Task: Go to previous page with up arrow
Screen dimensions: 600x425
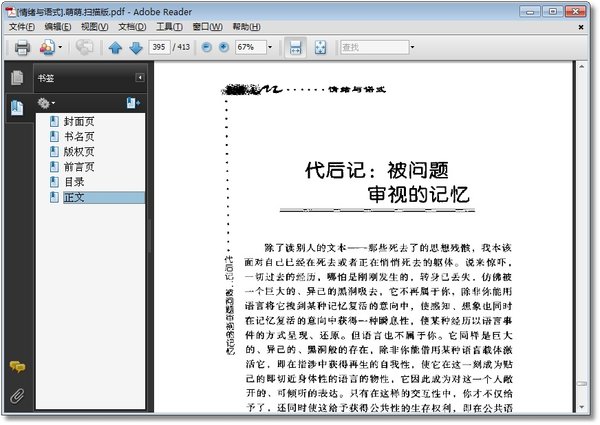Action: (x=115, y=48)
